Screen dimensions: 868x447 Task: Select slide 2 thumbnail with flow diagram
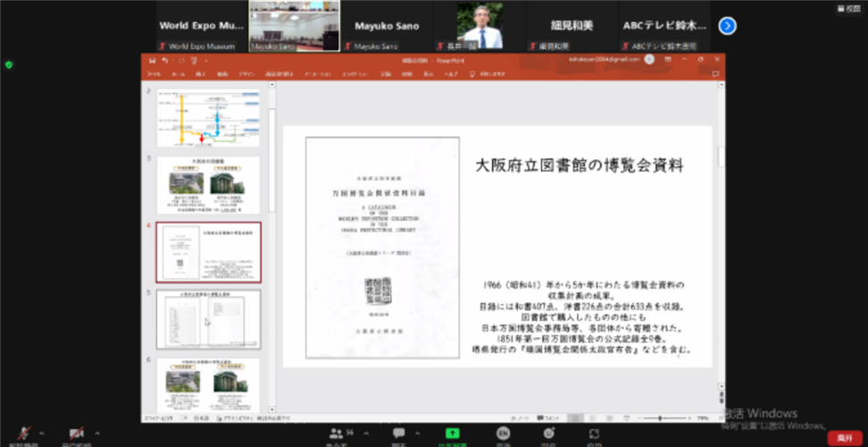coord(208,118)
